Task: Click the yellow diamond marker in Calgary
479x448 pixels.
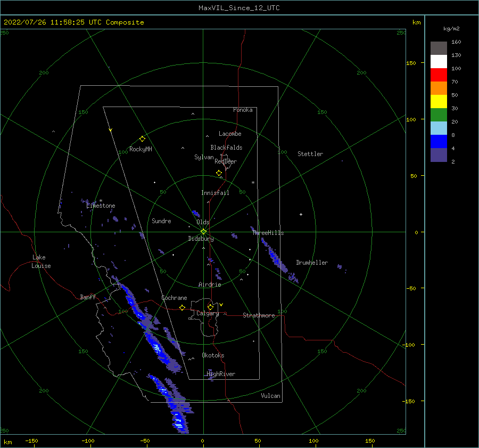Action: [210, 307]
